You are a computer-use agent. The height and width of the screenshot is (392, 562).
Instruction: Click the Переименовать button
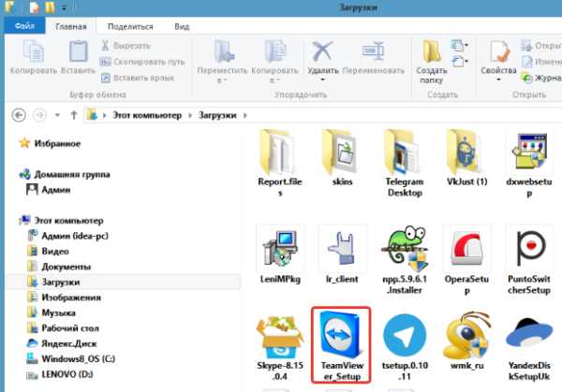(x=373, y=56)
